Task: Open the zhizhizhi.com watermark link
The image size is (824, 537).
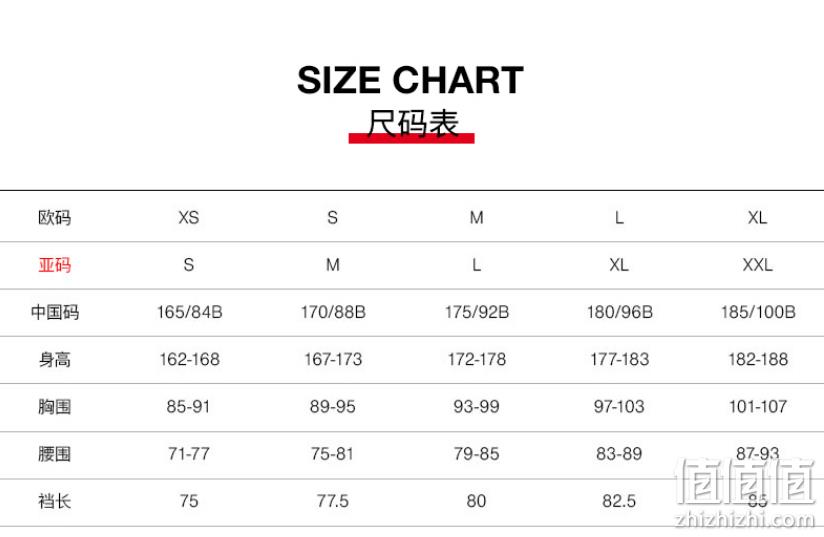Action: (x=745, y=520)
